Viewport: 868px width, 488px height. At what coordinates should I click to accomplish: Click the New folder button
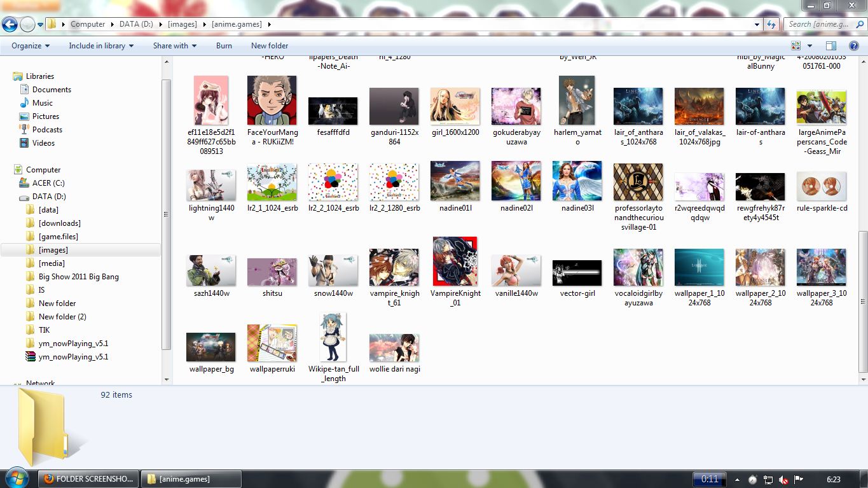coord(270,46)
